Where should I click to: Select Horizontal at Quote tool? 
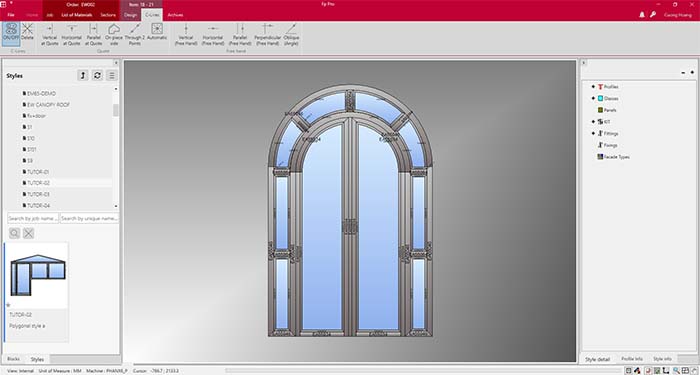pos(71,34)
